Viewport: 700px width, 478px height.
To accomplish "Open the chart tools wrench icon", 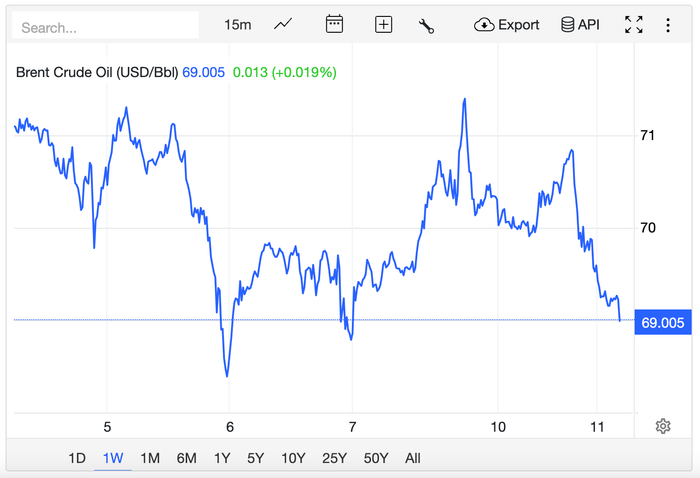I will [426, 25].
